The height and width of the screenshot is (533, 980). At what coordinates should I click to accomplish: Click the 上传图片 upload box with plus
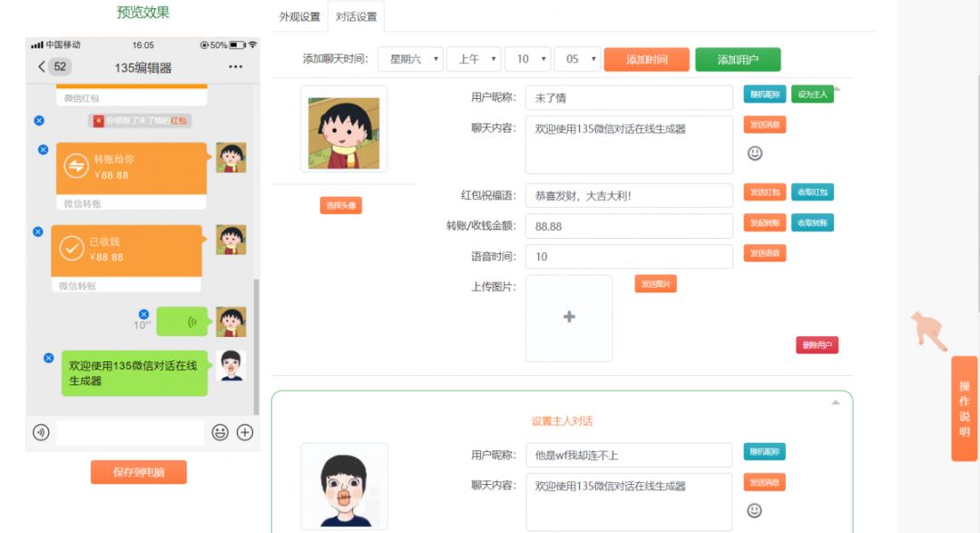pos(569,318)
